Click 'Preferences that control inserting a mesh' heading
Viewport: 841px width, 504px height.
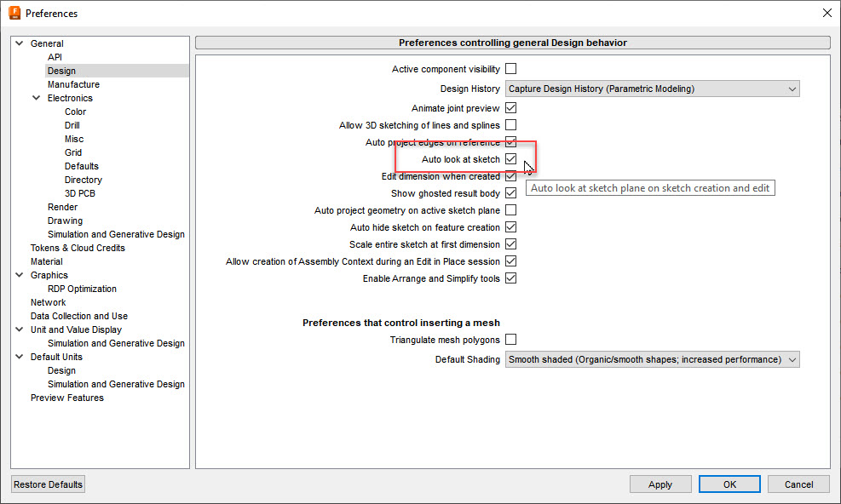[x=401, y=323]
